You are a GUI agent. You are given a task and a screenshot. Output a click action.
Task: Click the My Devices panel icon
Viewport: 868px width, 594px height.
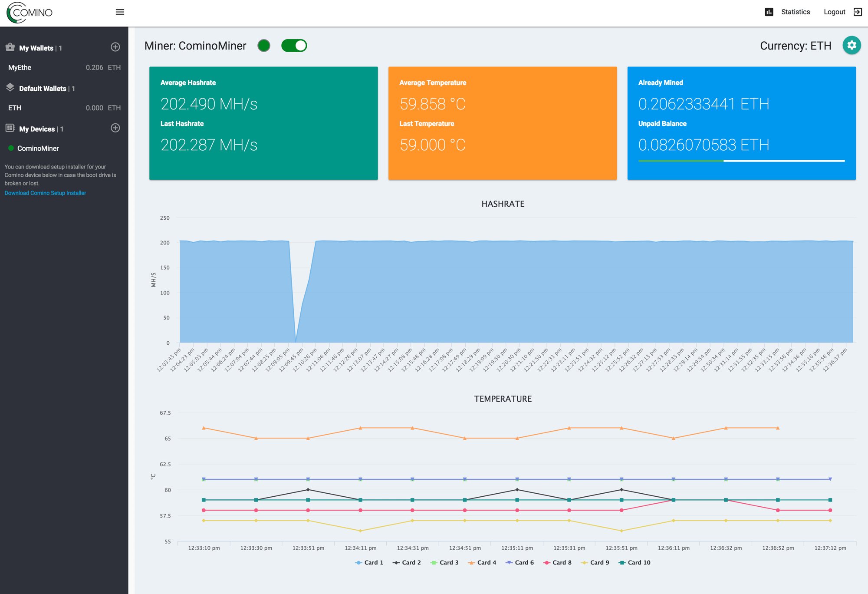[x=10, y=128]
